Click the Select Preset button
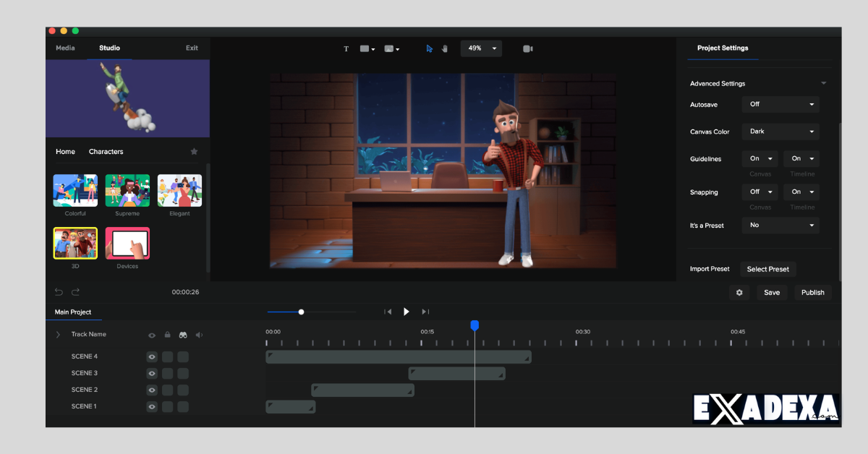Image resolution: width=868 pixels, height=454 pixels. point(767,269)
